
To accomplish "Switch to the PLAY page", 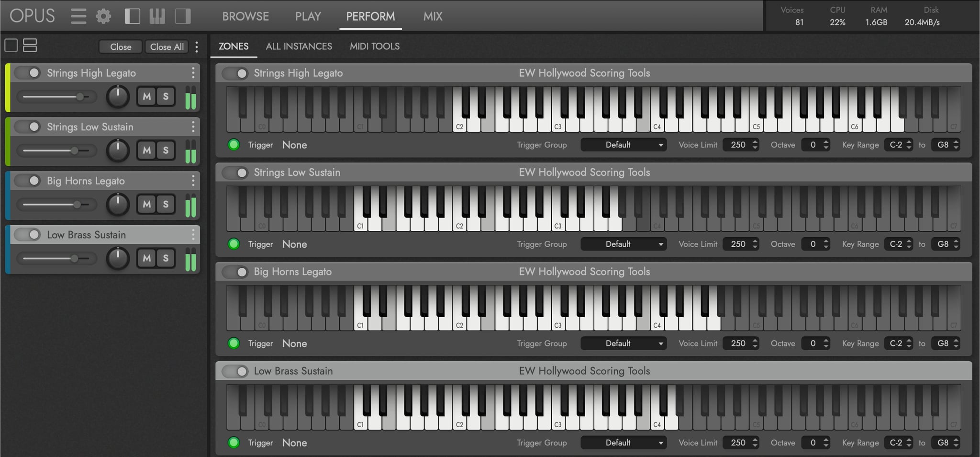I will [308, 16].
